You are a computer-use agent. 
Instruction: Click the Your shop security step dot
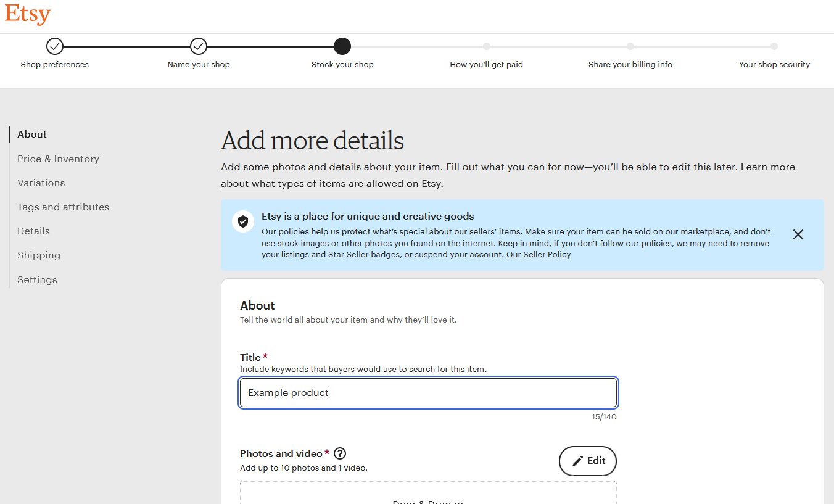click(774, 46)
